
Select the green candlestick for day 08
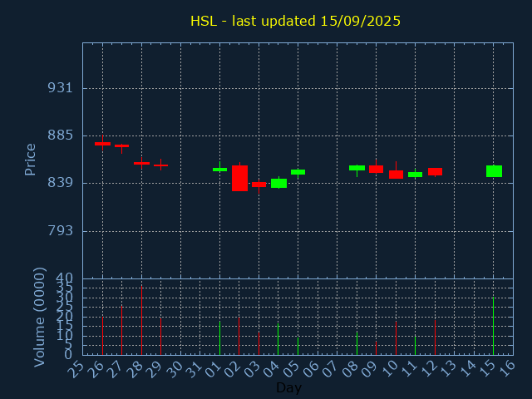tap(357, 168)
